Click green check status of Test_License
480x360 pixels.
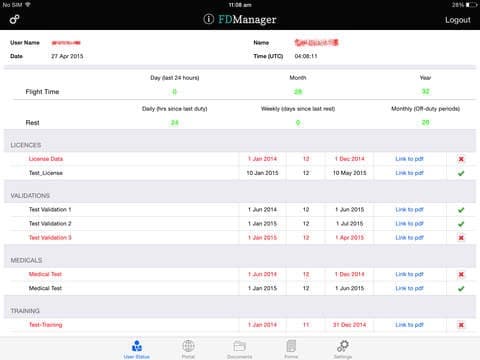click(x=461, y=173)
